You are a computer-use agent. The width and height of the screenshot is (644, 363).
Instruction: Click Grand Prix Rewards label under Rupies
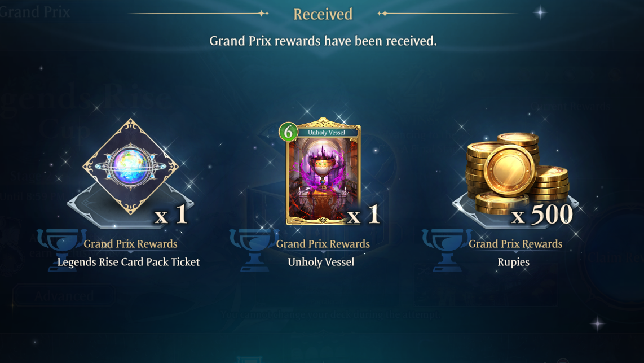click(515, 244)
